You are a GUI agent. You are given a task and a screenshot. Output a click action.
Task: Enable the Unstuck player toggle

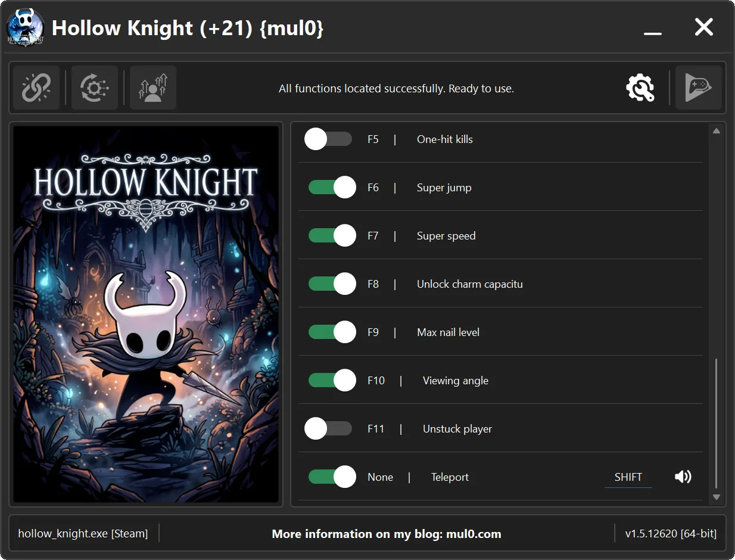pos(328,429)
